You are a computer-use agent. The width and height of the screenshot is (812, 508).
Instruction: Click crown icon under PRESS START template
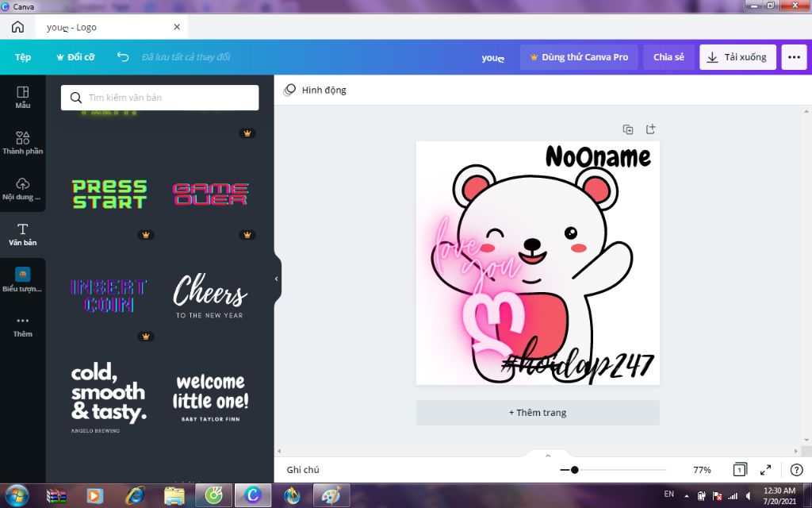146,235
